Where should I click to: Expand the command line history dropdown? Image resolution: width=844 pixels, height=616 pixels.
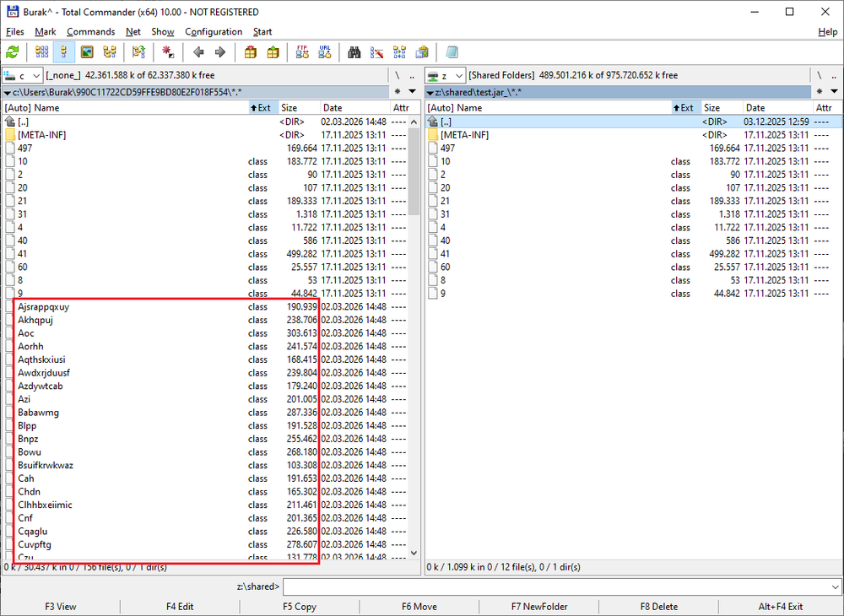[x=835, y=586]
